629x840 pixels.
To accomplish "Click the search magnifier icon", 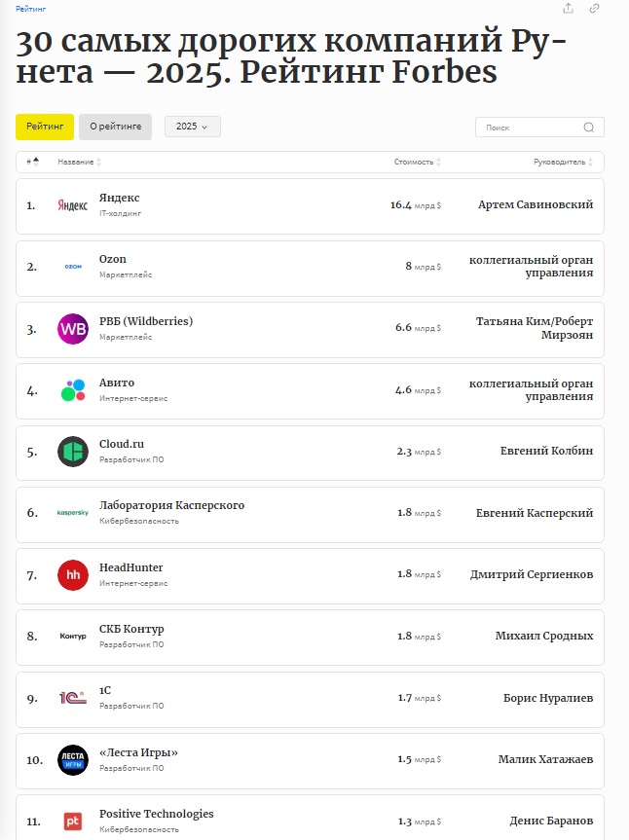I will click(589, 128).
